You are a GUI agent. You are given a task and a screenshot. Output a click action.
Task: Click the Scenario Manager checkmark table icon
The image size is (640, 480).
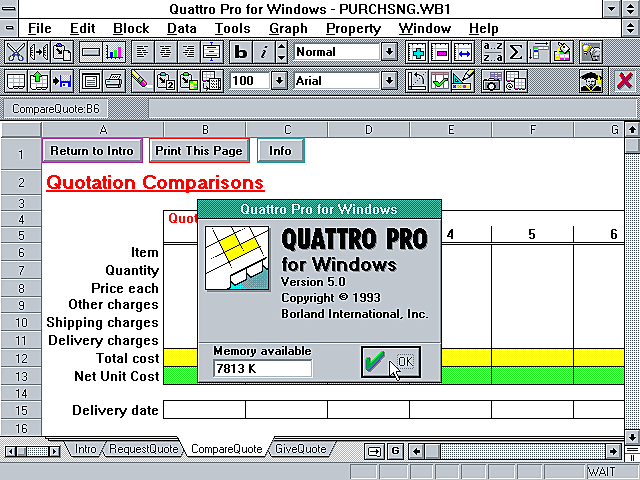coord(440,81)
